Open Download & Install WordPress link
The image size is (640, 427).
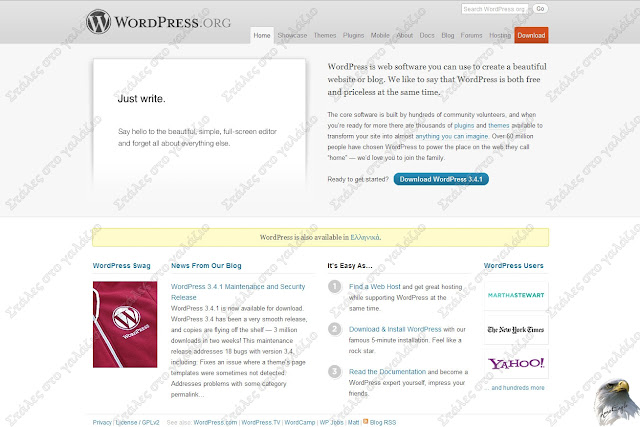[395, 329]
